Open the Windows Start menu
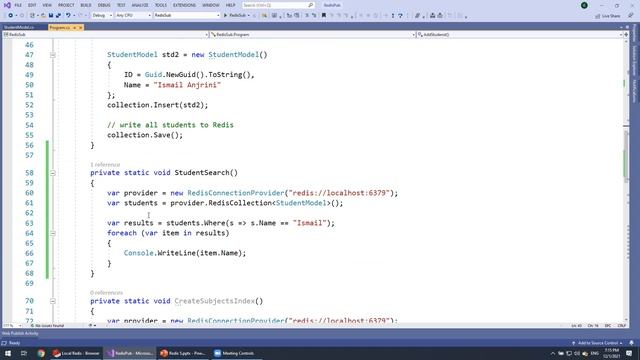The image size is (640, 360). pyautogui.click(x=8, y=353)
